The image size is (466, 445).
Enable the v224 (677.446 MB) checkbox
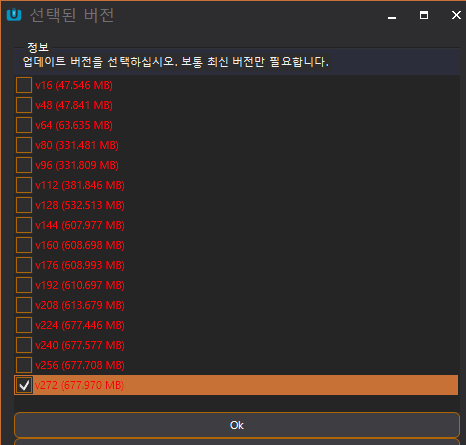click(24, 325)
